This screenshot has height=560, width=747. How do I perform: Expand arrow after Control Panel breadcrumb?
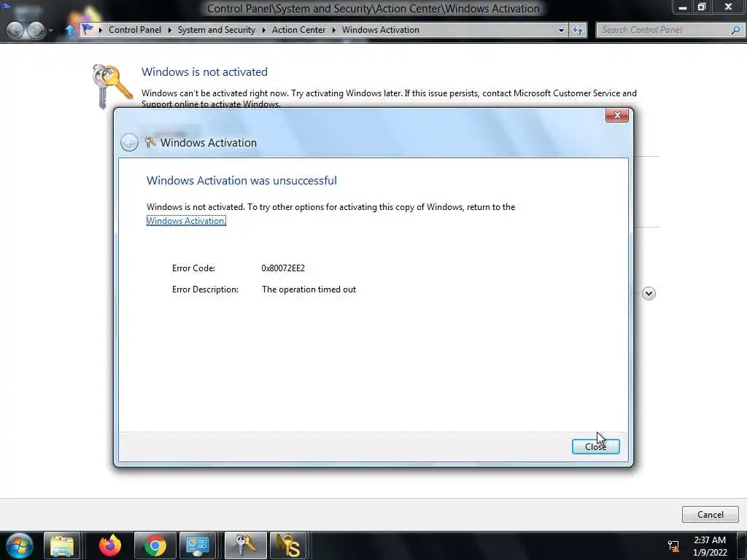[x=169, y=30]
